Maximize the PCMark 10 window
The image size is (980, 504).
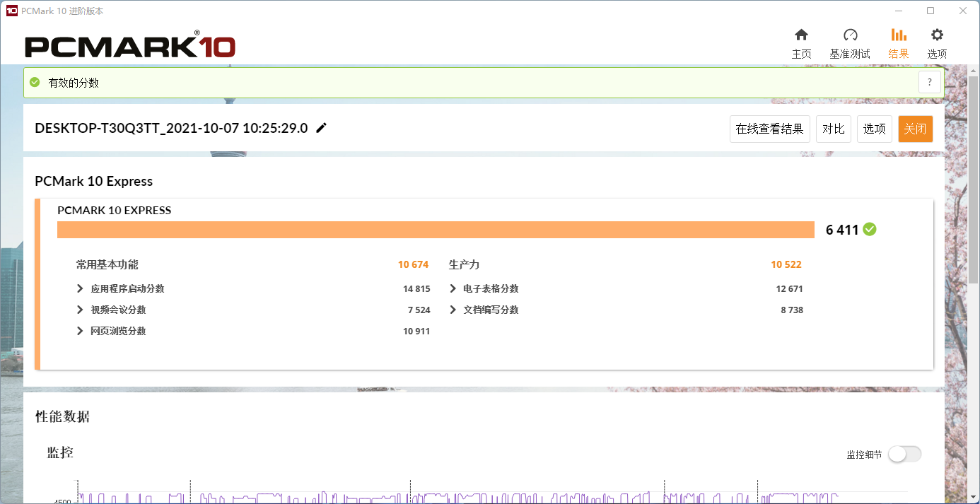pyautogui.click(x=931, y=11)
